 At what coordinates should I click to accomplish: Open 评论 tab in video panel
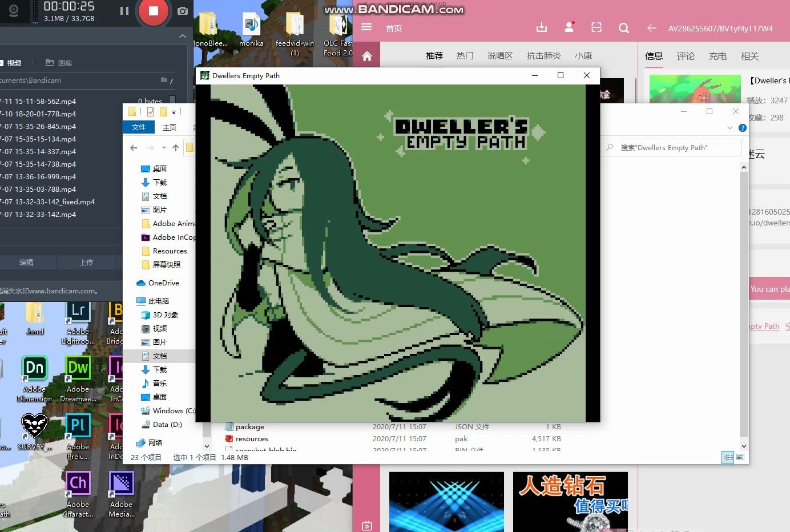pos(686,56)
